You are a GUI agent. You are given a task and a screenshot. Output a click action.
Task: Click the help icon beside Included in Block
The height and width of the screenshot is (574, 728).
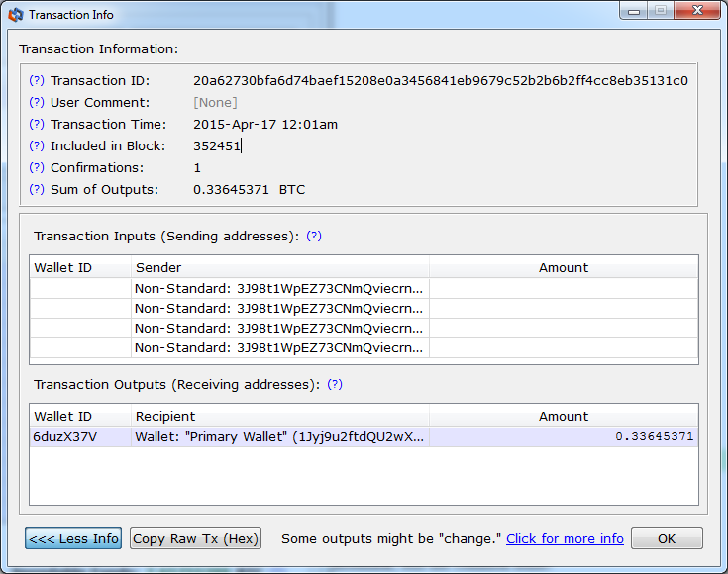(37, 146)
